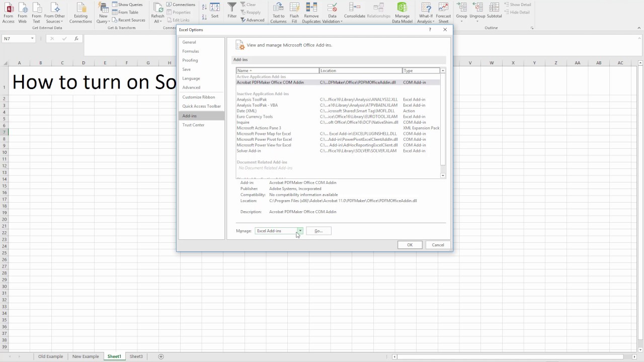Open the Ungroup dropdown
This screenshot has height=362, width=644.
pos(477,13)
